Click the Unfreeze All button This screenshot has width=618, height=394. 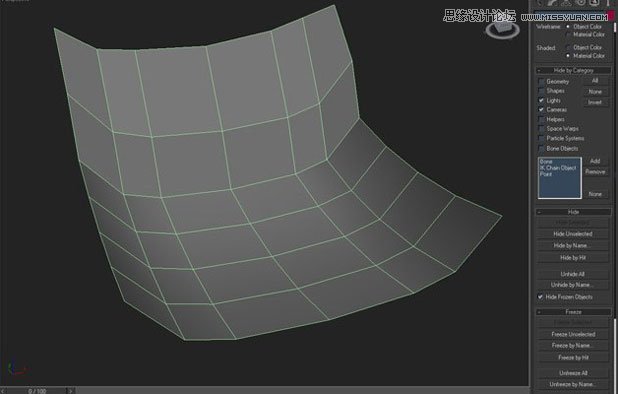point(573,373)
